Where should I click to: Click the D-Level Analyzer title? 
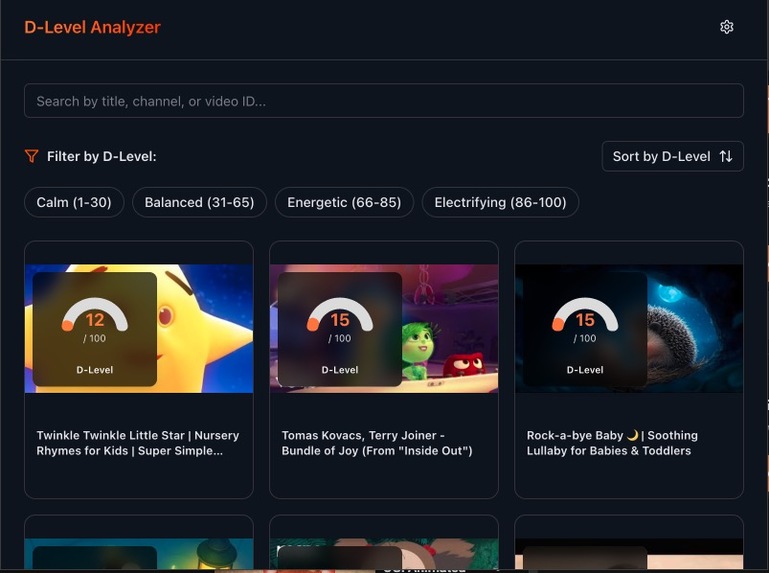point(92,27)
